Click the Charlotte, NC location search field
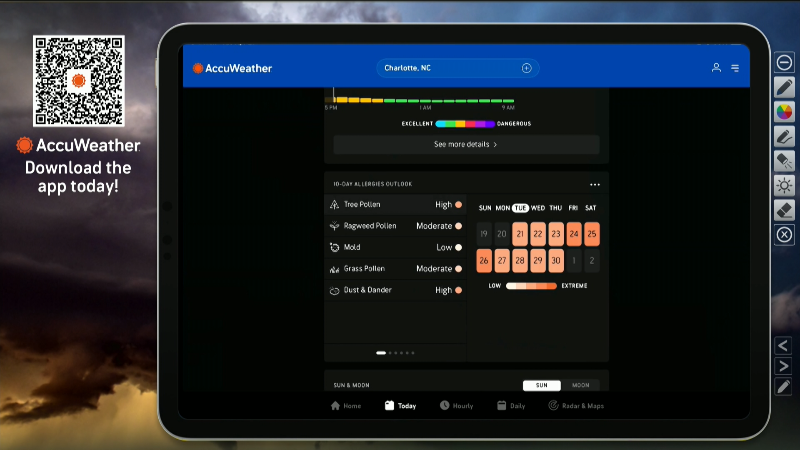 (x=450, y=68)
